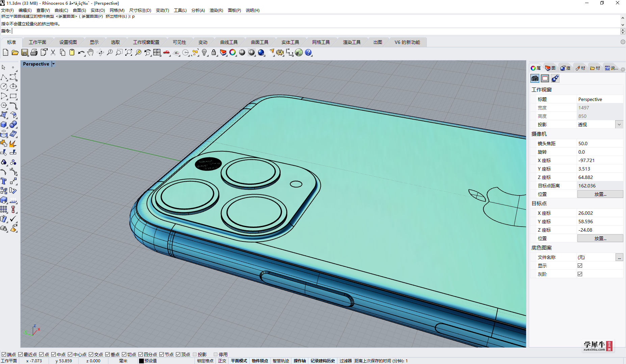Click the target point 放置... button
This screenshot has width=626, height=364.
click(x=600, y=238)
